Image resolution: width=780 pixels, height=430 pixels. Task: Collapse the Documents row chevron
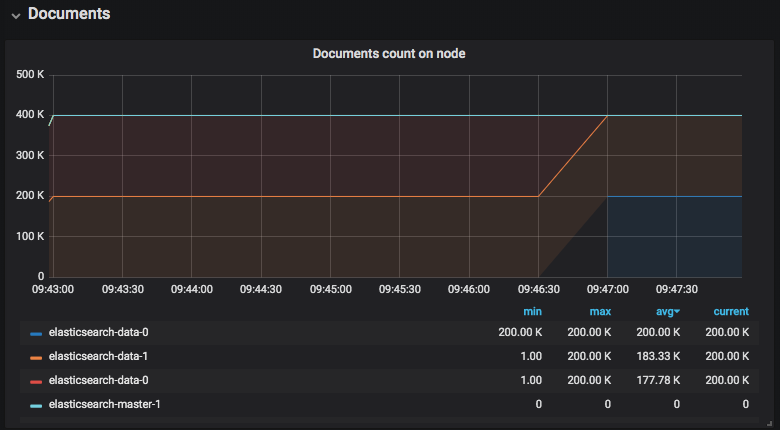[x=16, y=15]
